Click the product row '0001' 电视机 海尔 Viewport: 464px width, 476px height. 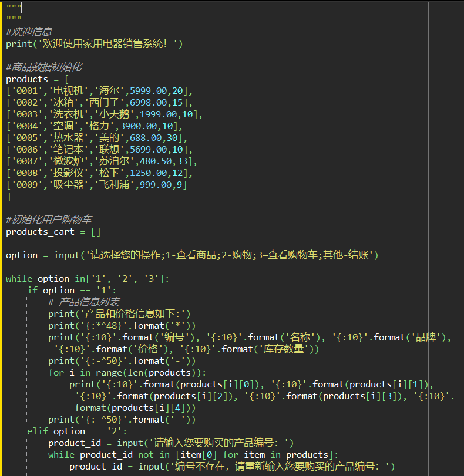[99, 91]
